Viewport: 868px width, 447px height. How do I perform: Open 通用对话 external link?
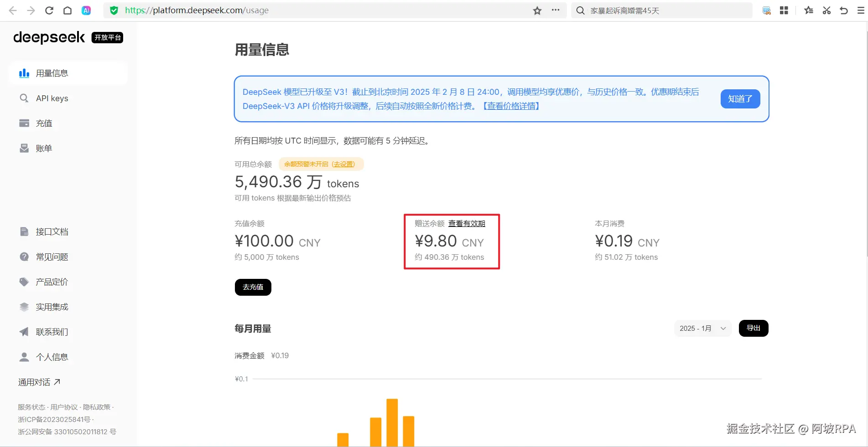[x=39, y=382]
